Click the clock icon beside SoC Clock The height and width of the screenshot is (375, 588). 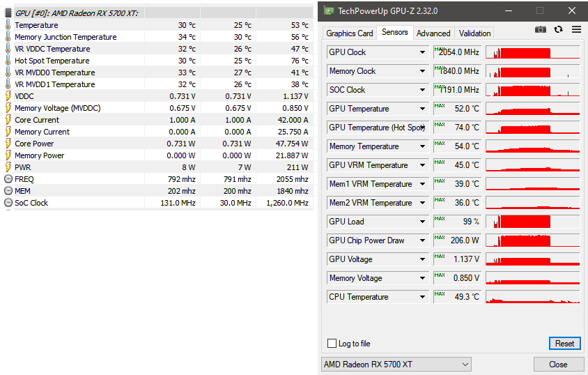coord(8,203)
